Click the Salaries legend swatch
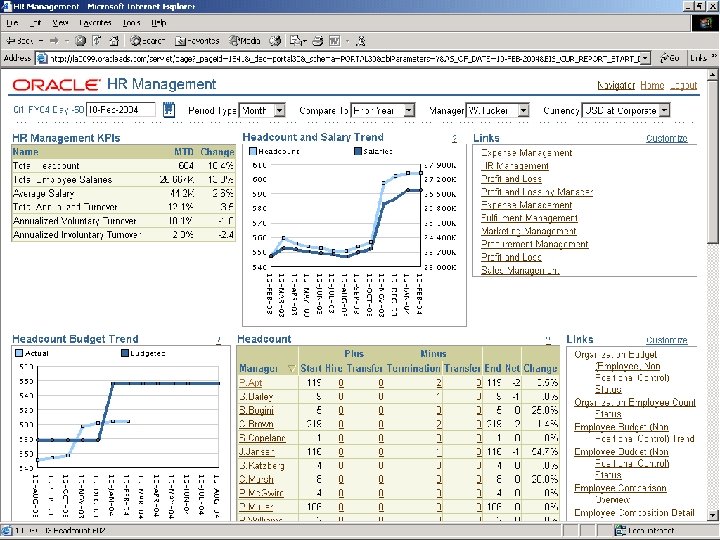 point(358,151)
